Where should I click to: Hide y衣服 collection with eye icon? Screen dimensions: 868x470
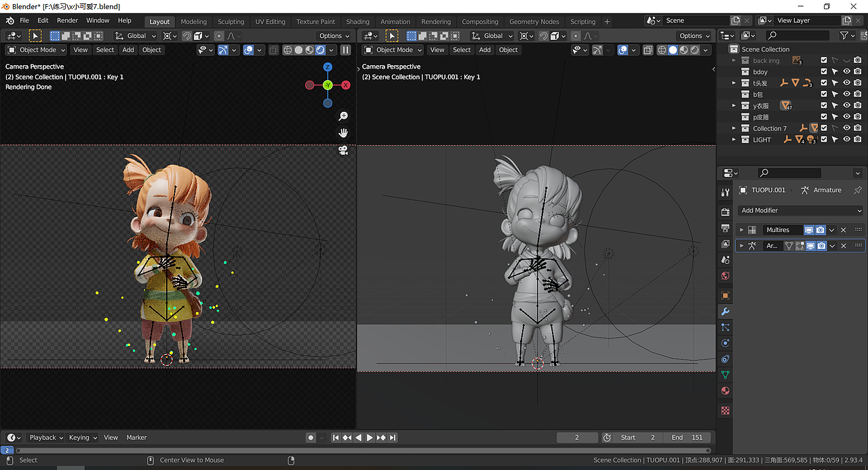click(846, 105)
